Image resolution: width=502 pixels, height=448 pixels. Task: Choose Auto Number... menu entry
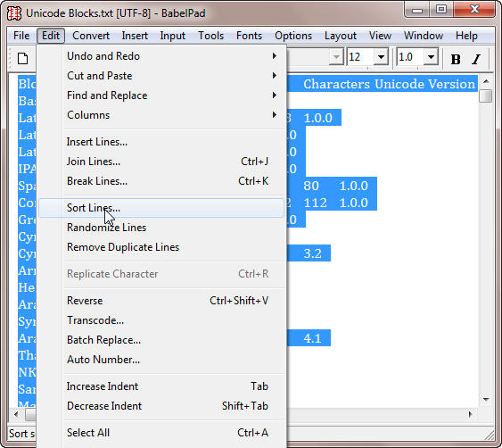point(161,360)
